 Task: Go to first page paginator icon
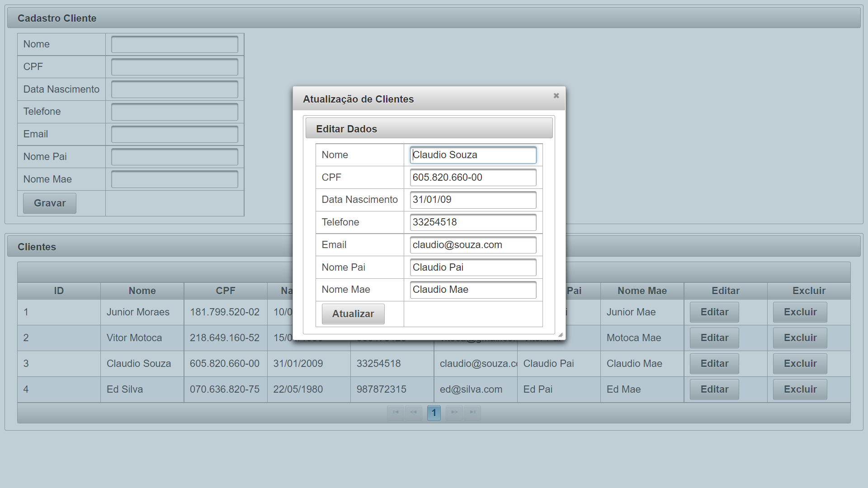click(396, 413)
